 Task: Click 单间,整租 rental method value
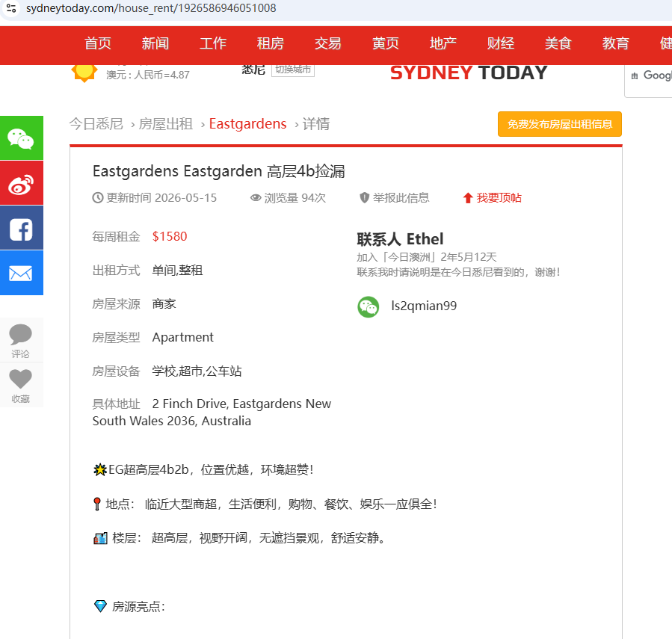tap(177, 271)
